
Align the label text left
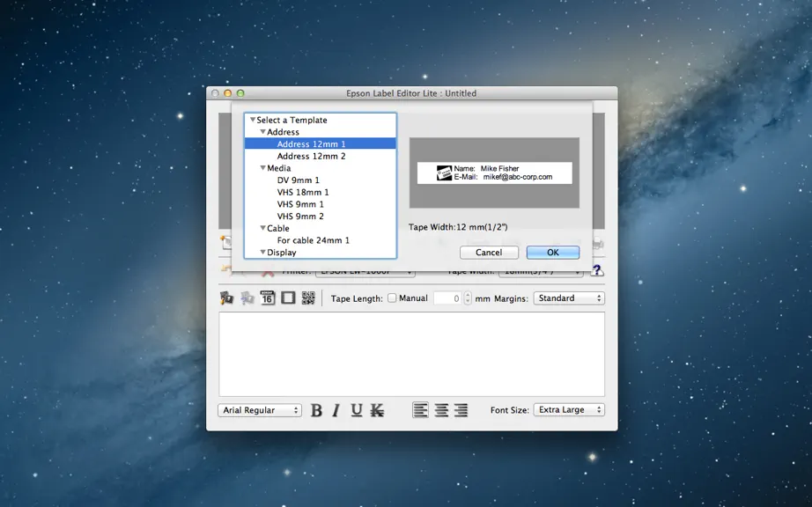[x=420, y=410]
